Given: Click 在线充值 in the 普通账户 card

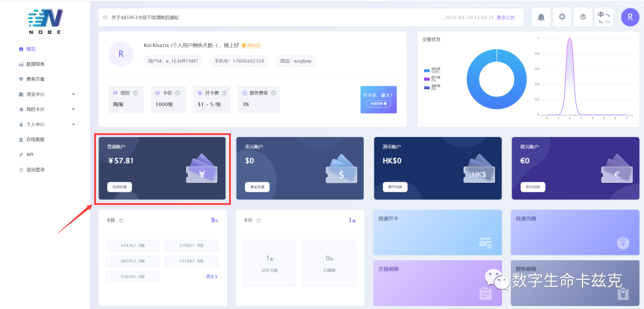Looking at the screenshot, I should coord(119,187).
